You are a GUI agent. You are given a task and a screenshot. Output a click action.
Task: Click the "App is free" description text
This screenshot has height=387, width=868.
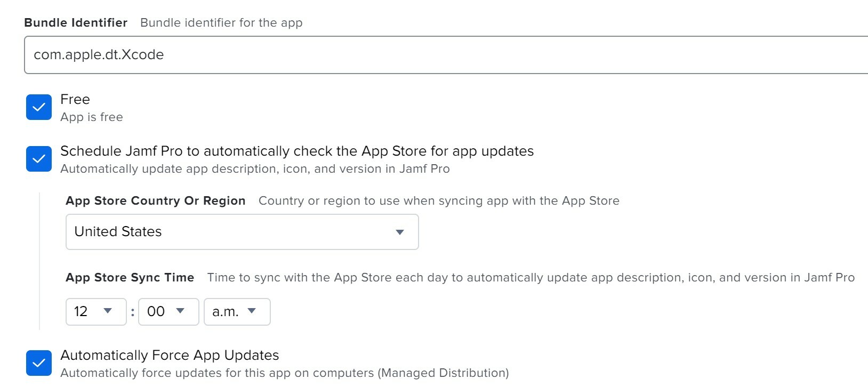tap(92, 117)
